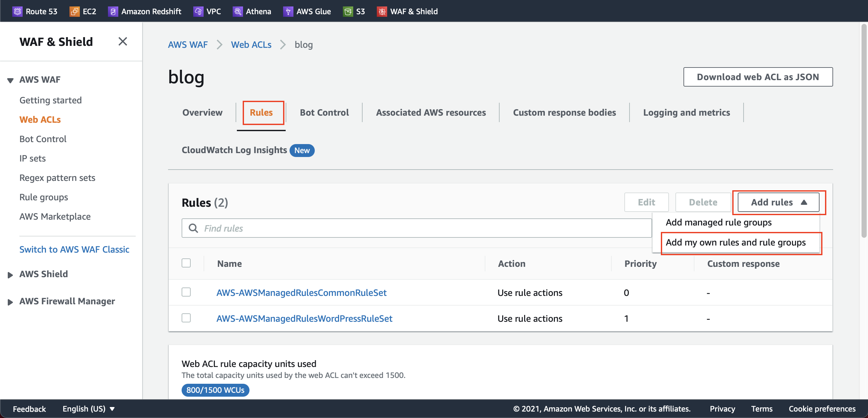Open the Terms footer link
Viewport: 868px width, 418px height.
point(762,409)
